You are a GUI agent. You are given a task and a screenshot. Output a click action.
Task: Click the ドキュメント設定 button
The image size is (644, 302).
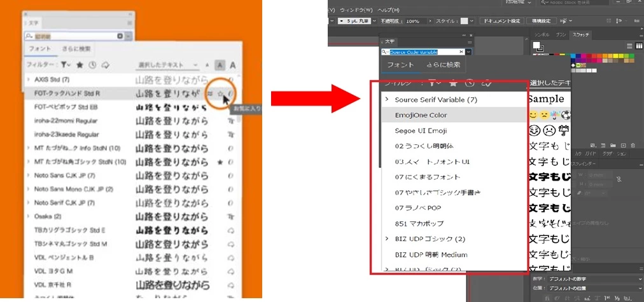(x=501, y=21)
